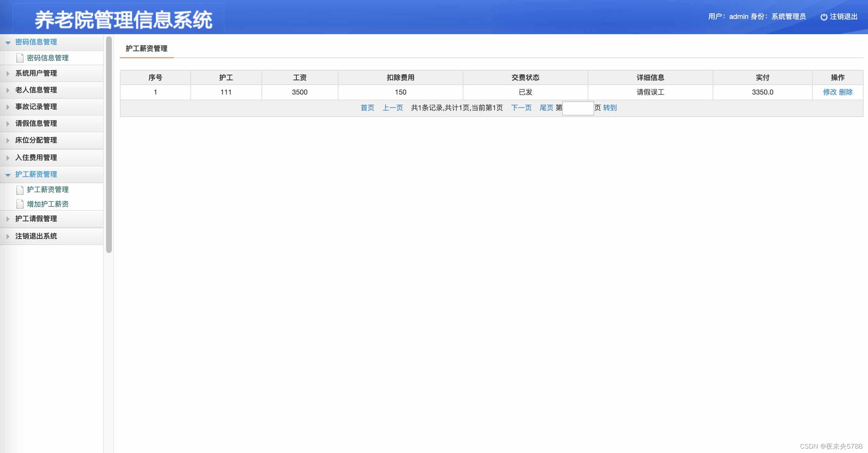Click the 序号 column header
Screen dimensions: 868x453
[155, 78]
